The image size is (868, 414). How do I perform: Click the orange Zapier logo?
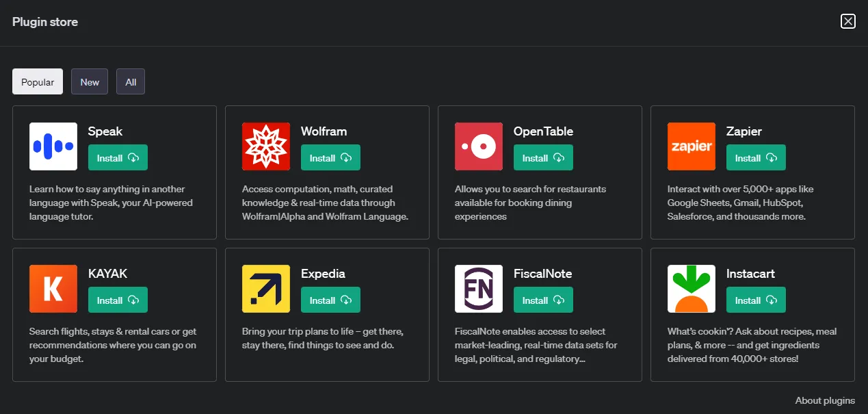[692, 146]
